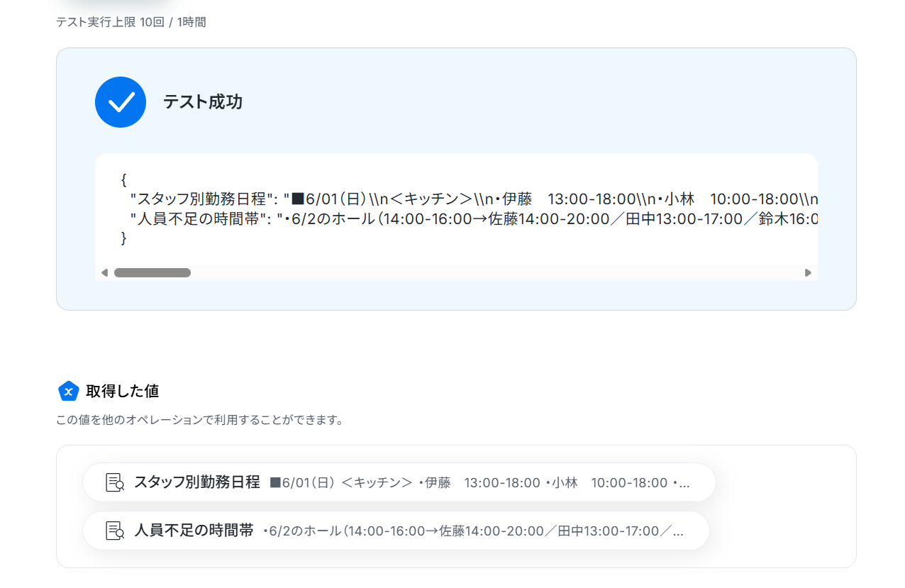This screenshot has height=588, width=905.
Task: Click the document search icon for スタッフ別勤務日程
Action: pos(115,482)
